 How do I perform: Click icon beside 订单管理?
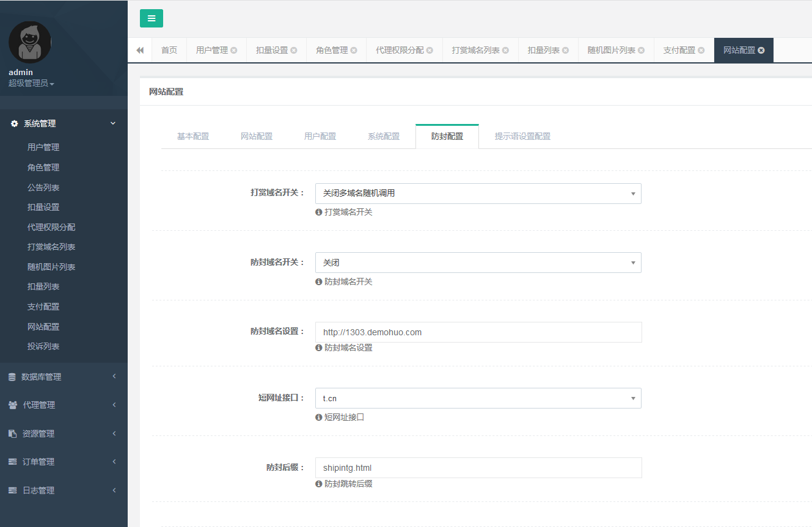[12, 462]
